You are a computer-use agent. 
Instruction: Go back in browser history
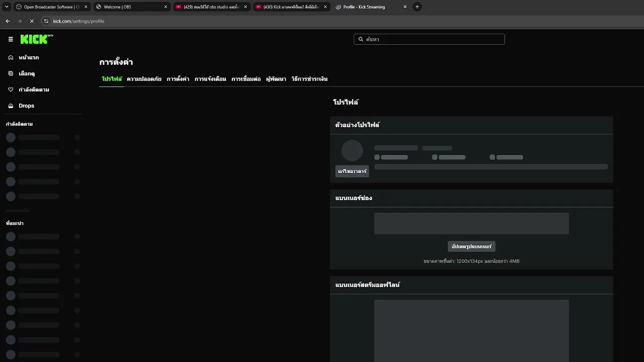(x=8, y=21)
